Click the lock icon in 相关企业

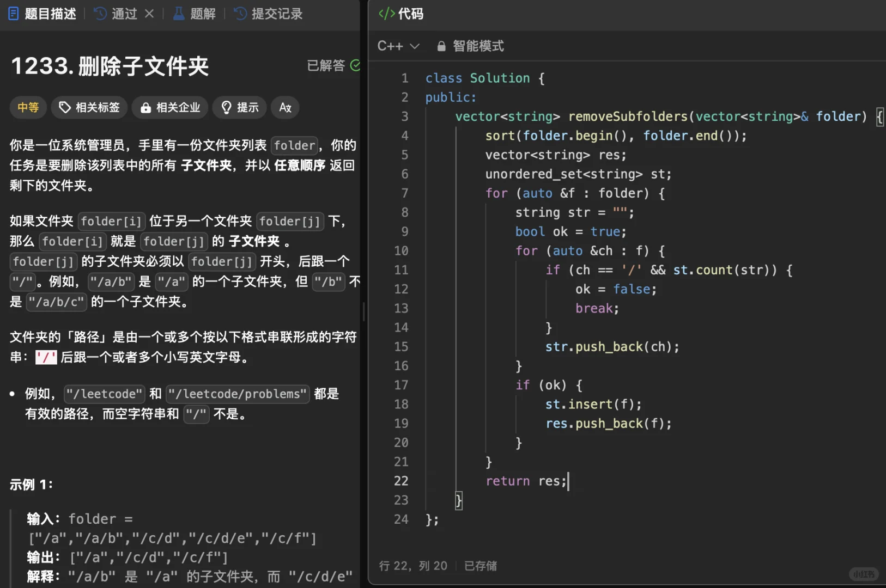145,108
